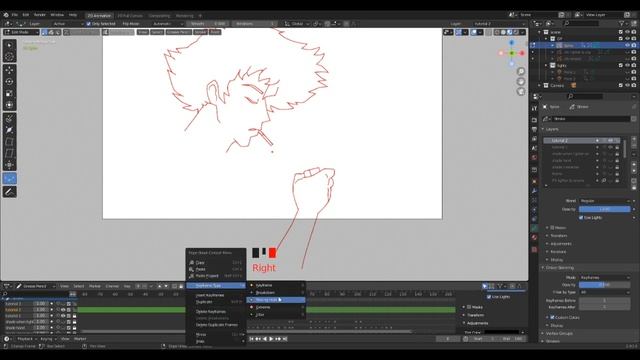Open the Tool properties tab icon
This screenshot has width=640, height=360.
point(534,108)
